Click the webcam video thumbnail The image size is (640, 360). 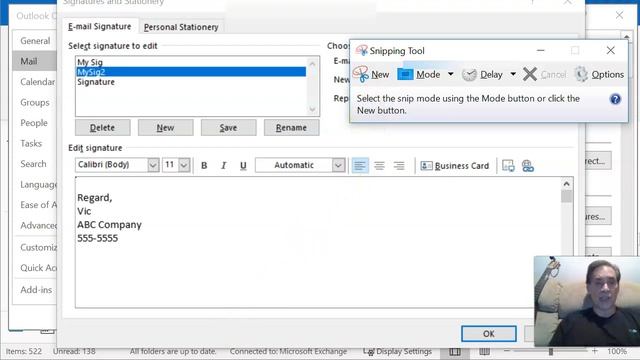[587, 301]
